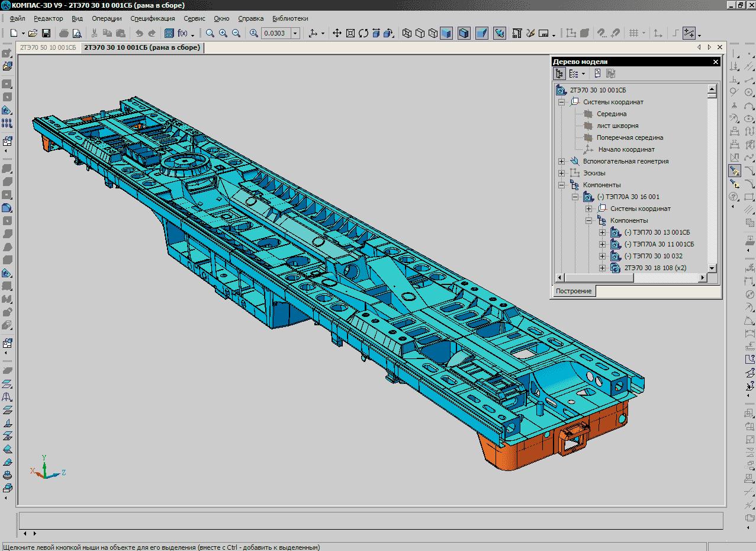Switch to the 2ТЭ70 50 10 001СБ tab
This screenshot has height=551, width=756.
pos(49,47)
